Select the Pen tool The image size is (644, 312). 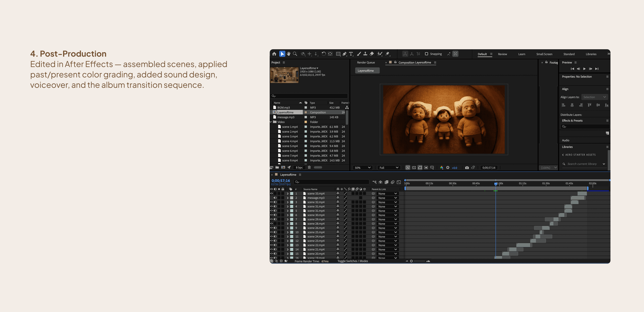[344, 54]
